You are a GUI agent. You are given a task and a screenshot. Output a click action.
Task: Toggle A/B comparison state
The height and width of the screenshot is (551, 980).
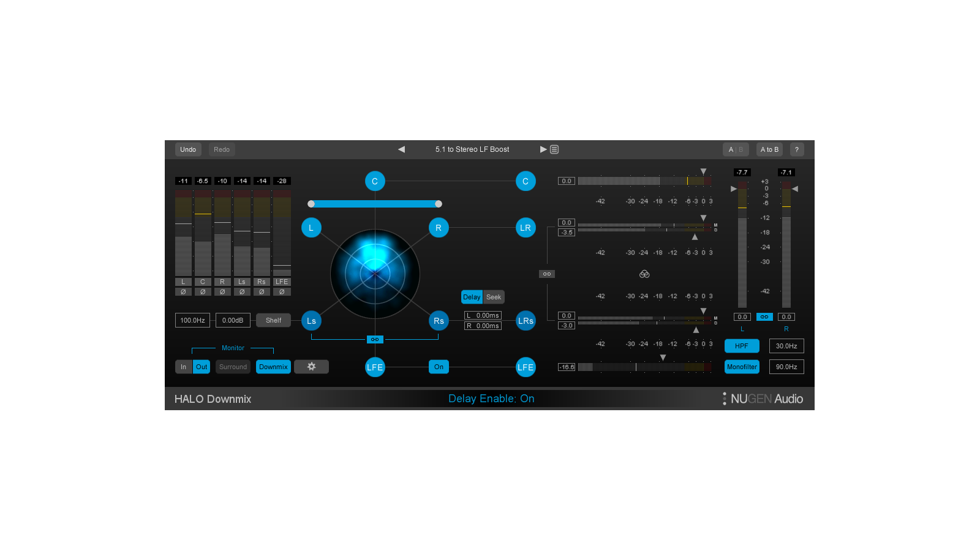[736, 149]
